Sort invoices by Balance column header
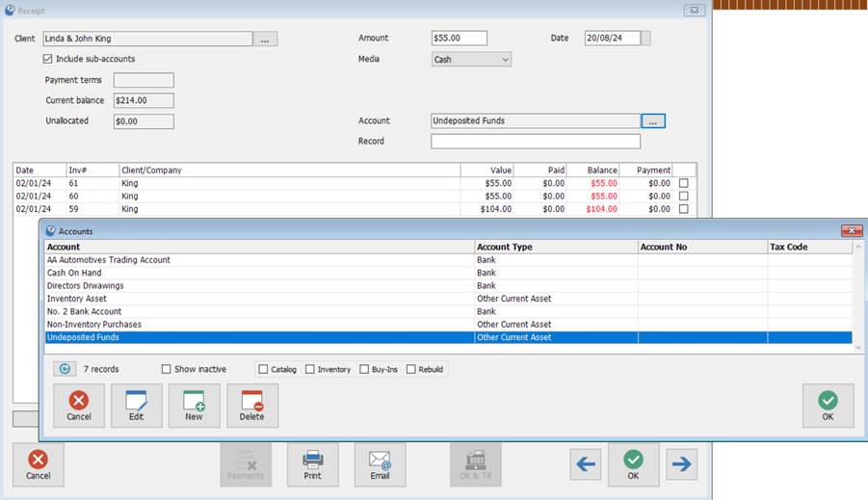This screenshot has width=868, height=500. click(x=592, y=170)
